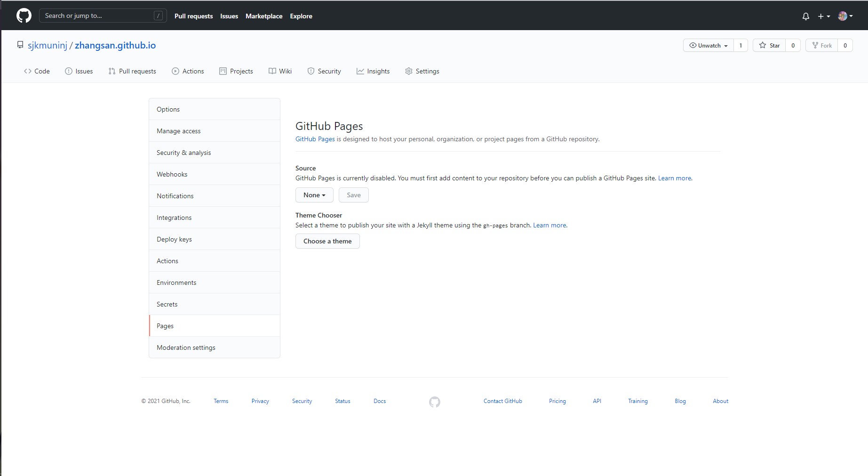Screen dimensions: 868x476
Task: Open Pull requests in the top header
Action: pos(193,16)
